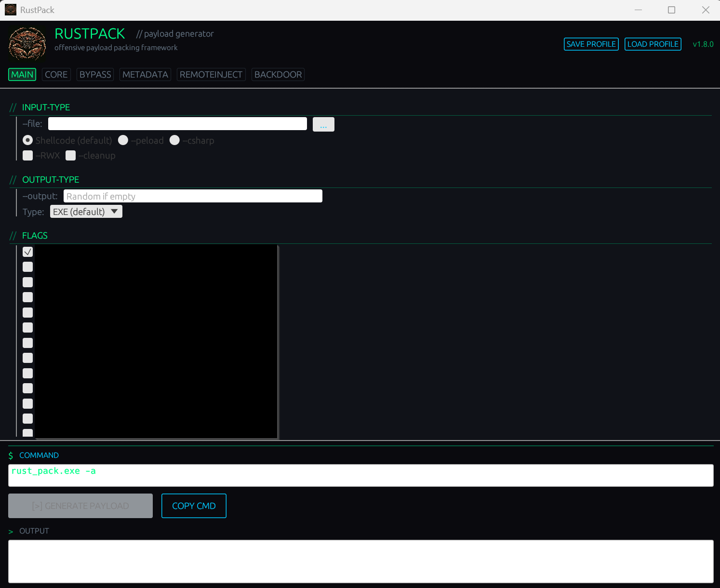Maximize the RustPack window
The width and height of the screenshot is (720, 588).
pyautogui.click(x=671, y=10)
